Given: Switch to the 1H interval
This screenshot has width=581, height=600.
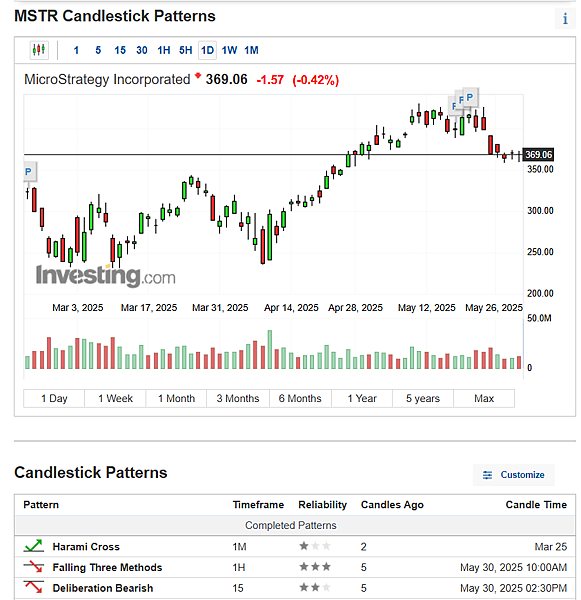Looking at the screenshot, I should coord(164,50).
